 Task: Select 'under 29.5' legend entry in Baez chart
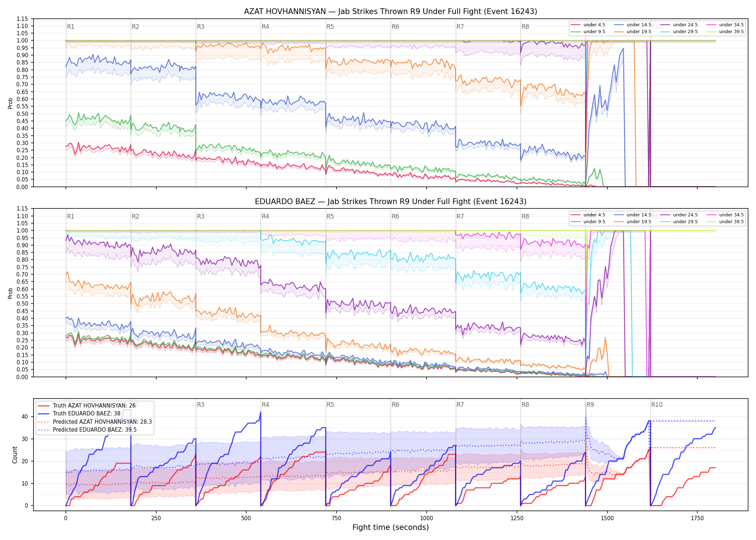pos(679,222)
